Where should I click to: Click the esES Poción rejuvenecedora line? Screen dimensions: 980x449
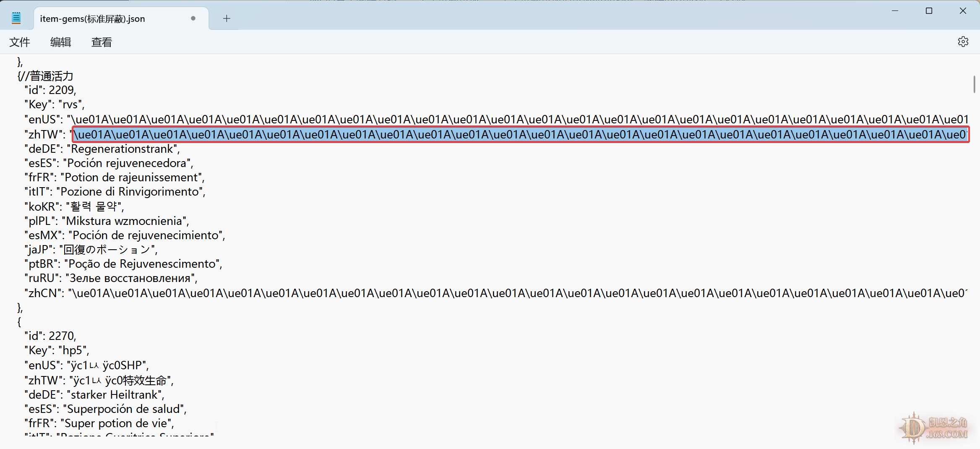pyautogui.click(x=109, y=163)
